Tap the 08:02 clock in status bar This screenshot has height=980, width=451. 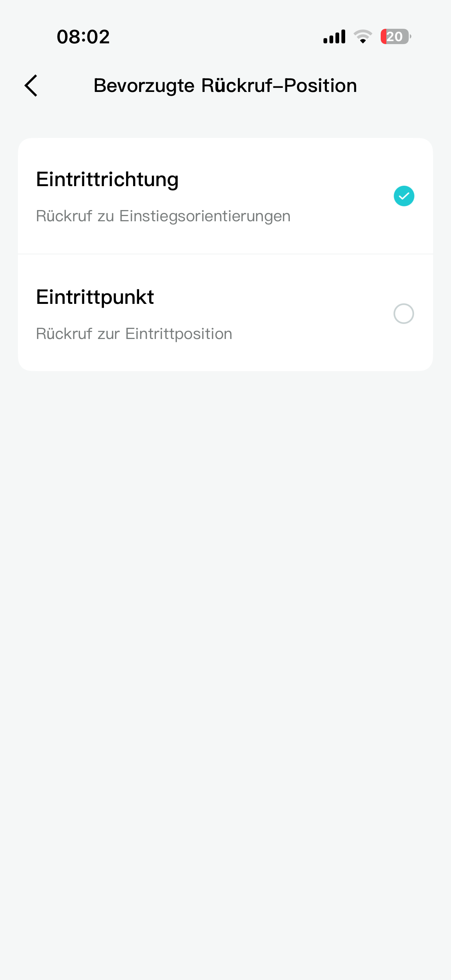83,37
